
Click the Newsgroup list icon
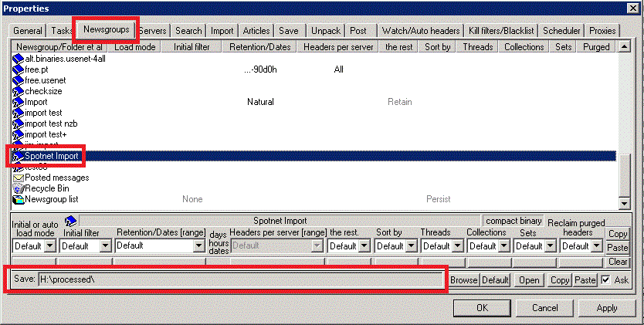pyautogui.click(x=19, y=199)
